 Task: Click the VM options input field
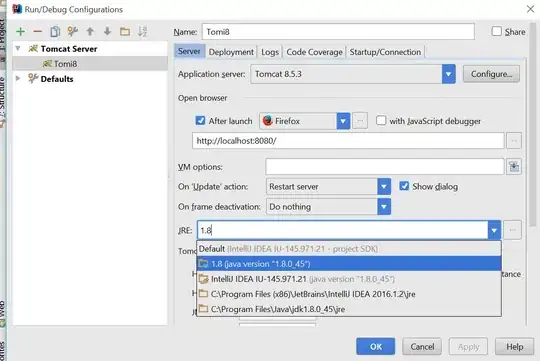click(385, 167)
